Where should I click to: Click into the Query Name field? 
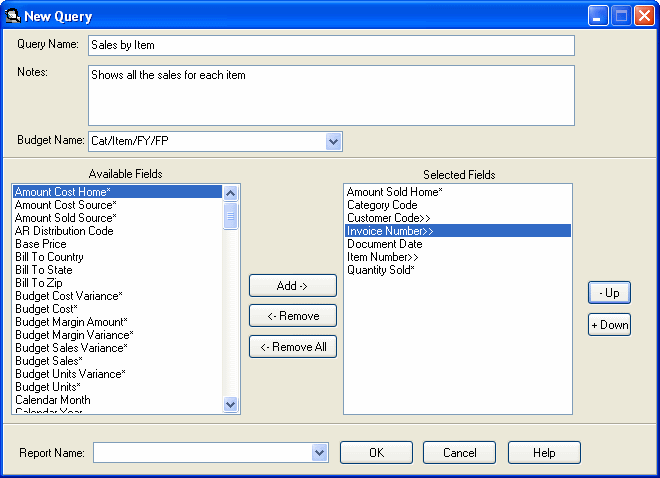click(x=331, y=45)
